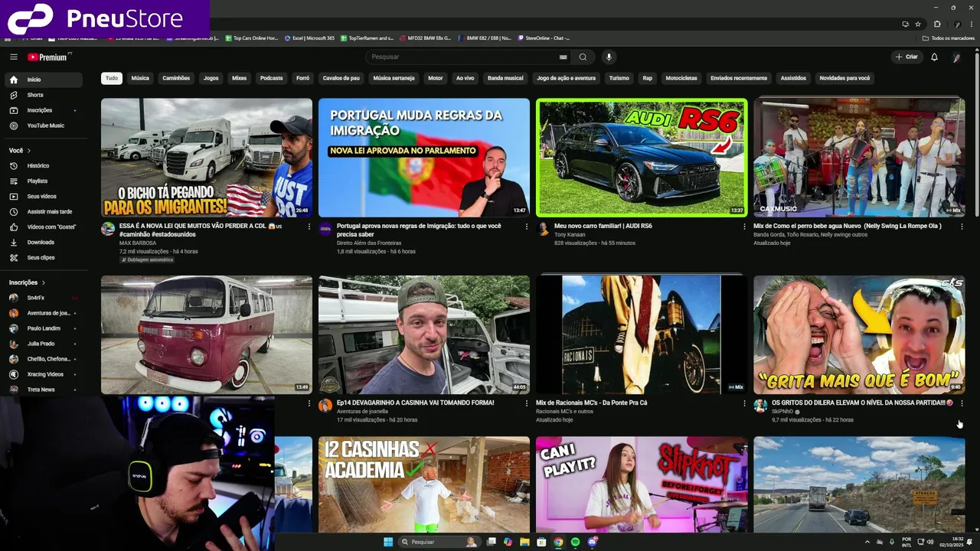Open Seus vídeos in the sidebar
This screenshot has height=551, width=980.
44,196
